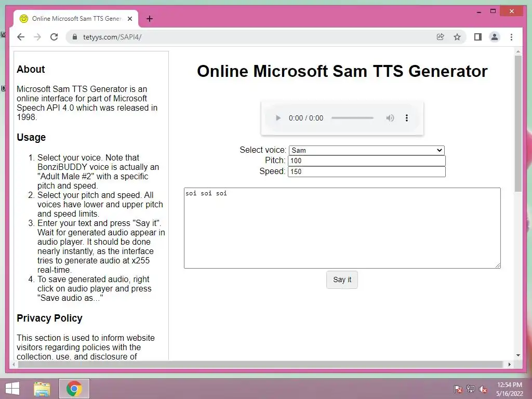Open the Select voice dropdown showing Sam

[366, 150]
